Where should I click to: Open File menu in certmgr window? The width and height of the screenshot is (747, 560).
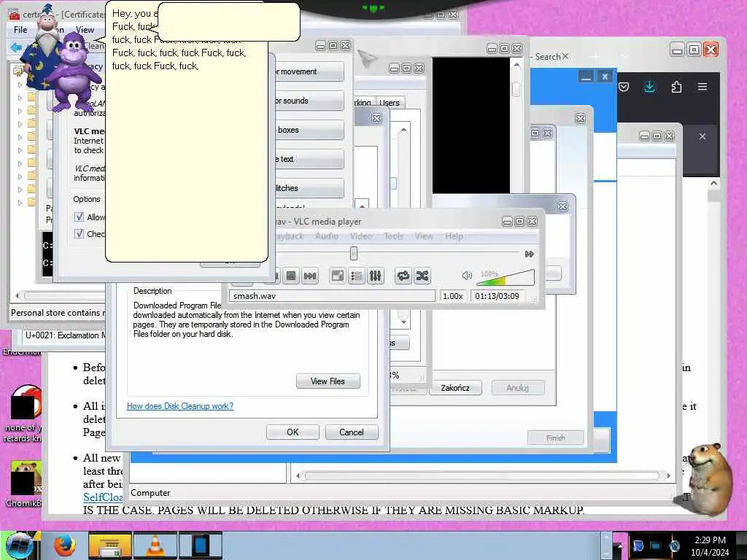tap(20, 29)
